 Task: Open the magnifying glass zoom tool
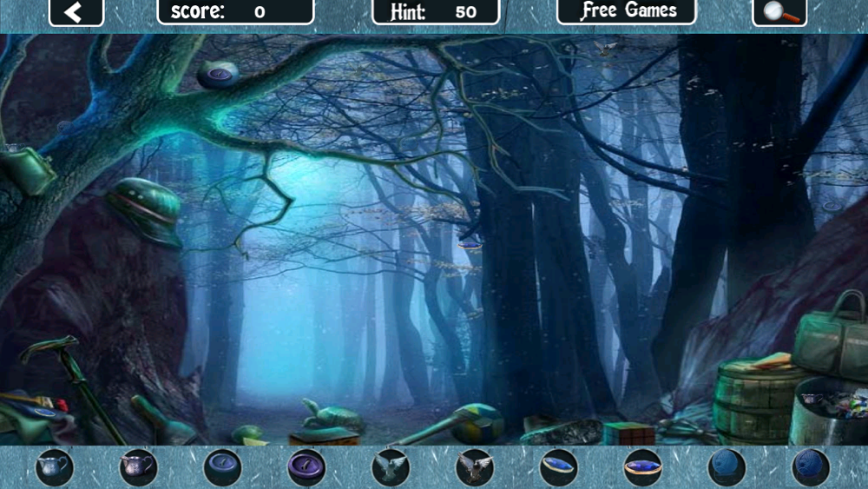tap(779, 12)
